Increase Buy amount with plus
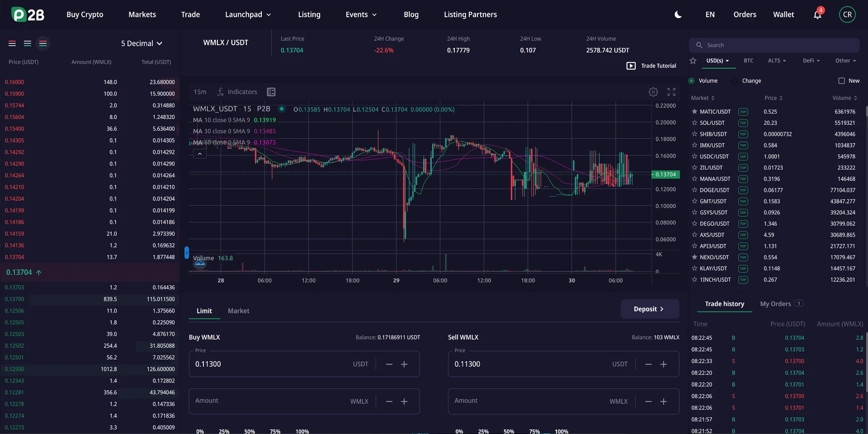This screenshot has width=868, height=434. 404,401
